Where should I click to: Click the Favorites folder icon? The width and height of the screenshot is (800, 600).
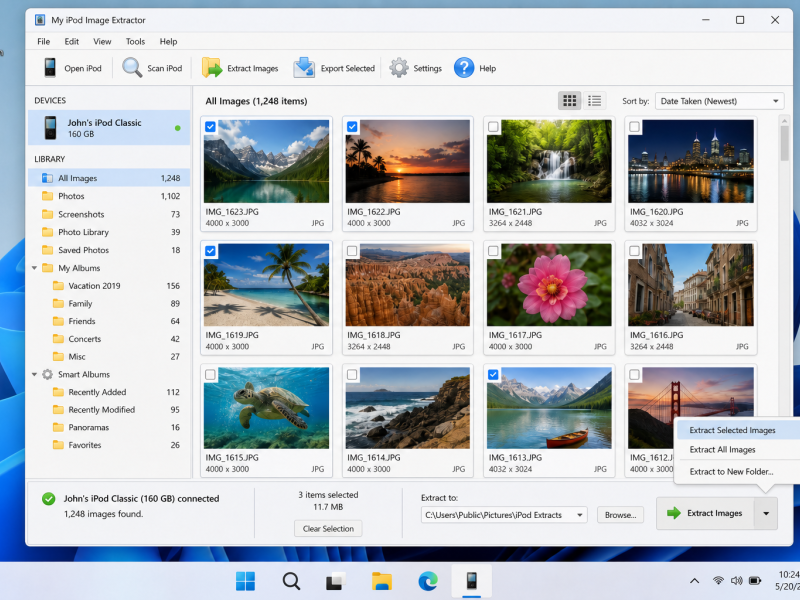coord(58,445)
